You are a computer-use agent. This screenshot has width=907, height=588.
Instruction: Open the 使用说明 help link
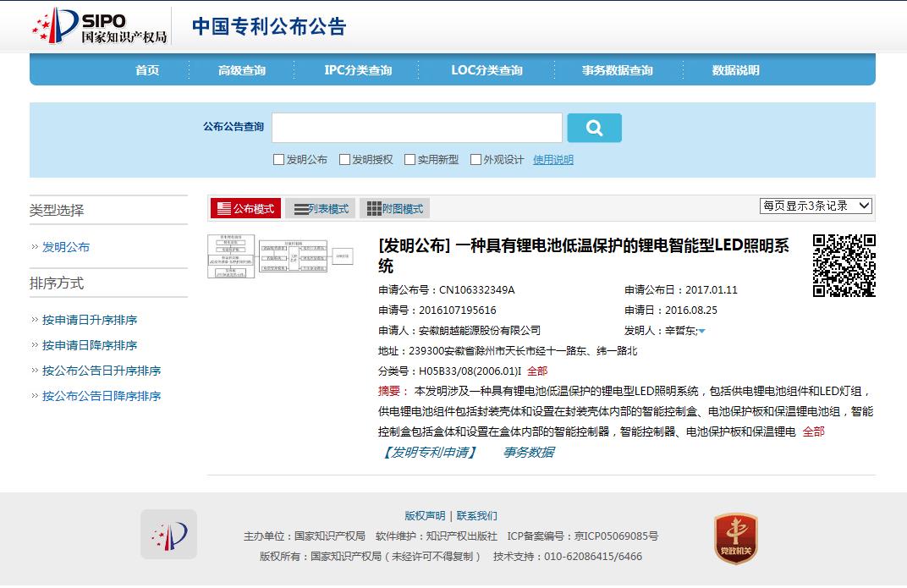coord(552,160)
